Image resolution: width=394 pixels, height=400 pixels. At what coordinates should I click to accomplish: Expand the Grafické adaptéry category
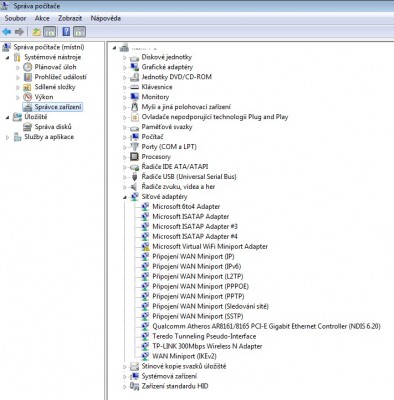tap(125, 67)
